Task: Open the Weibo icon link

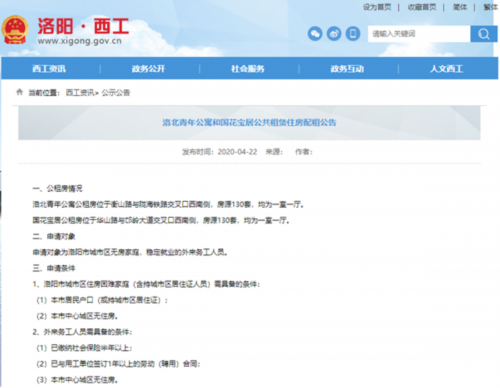Action: click(334, 34)
